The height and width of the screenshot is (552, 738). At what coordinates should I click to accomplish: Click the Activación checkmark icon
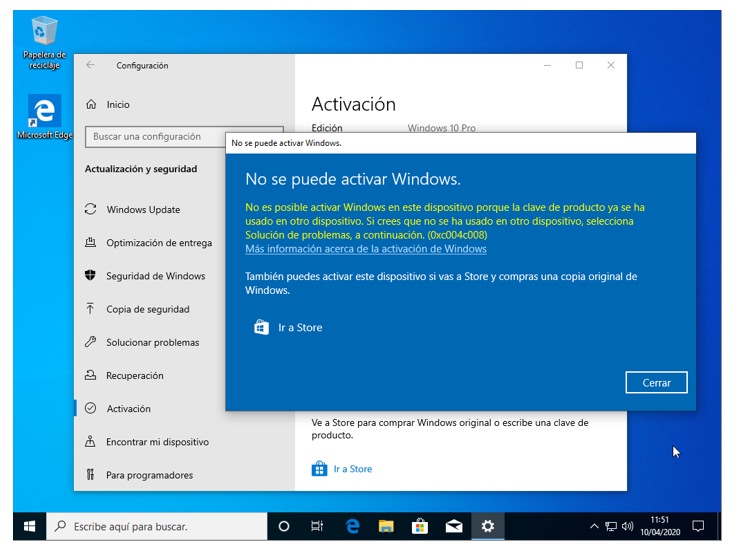click(90, 408)
